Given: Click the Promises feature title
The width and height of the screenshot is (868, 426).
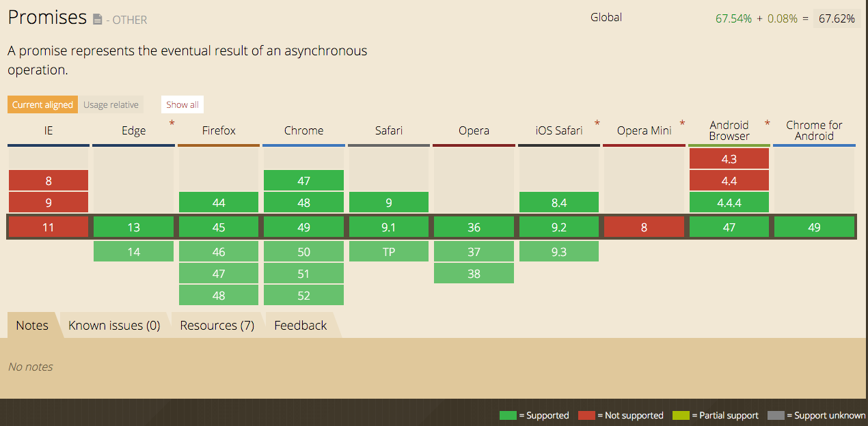Looking at the screenshot, I should point(47,17).
